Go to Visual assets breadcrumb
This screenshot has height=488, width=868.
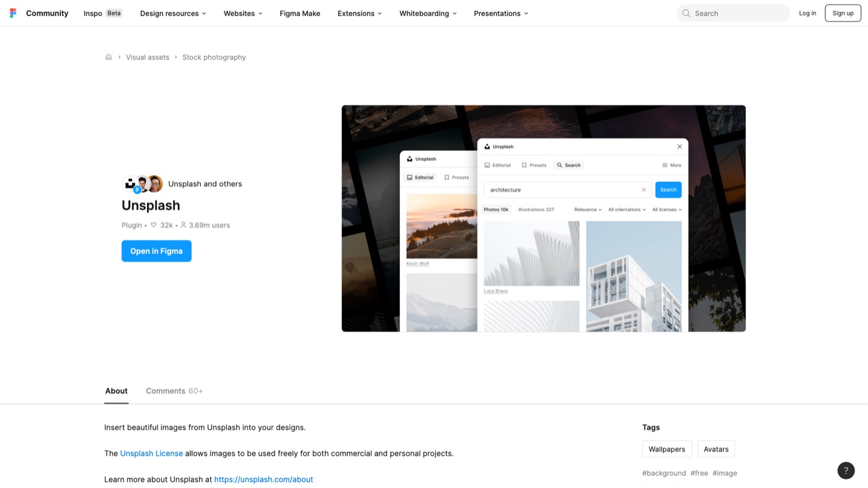[x=148, y=57]
